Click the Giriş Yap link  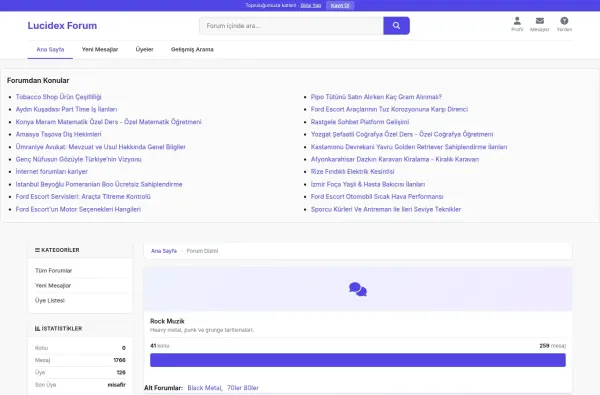[x=310, y=5]
